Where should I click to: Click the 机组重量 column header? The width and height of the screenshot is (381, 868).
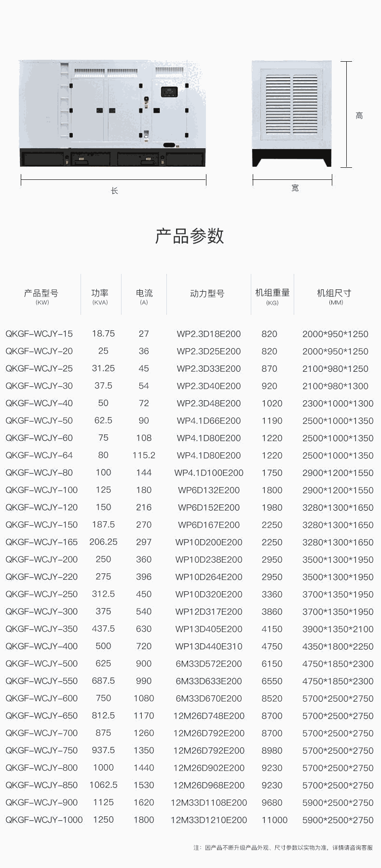pos(272,293)
